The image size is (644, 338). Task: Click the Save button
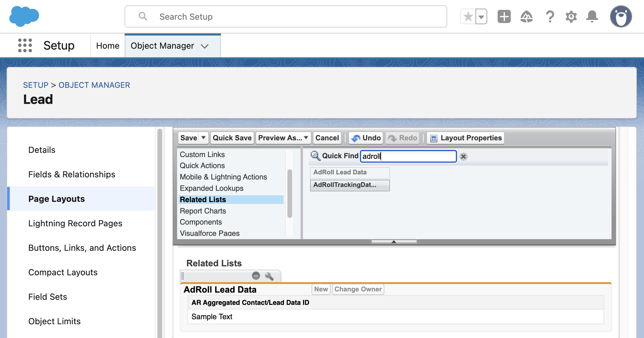(x=188, y=138)
